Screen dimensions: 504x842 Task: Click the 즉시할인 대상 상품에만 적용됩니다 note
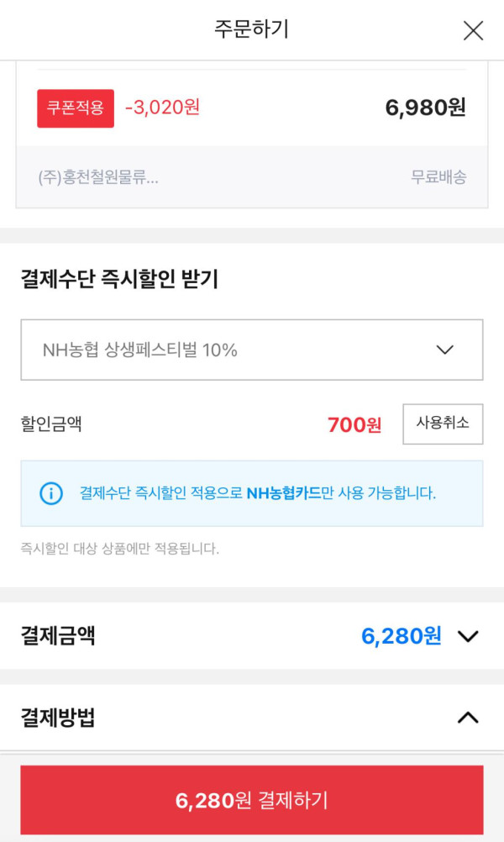[x=119, y=549]
